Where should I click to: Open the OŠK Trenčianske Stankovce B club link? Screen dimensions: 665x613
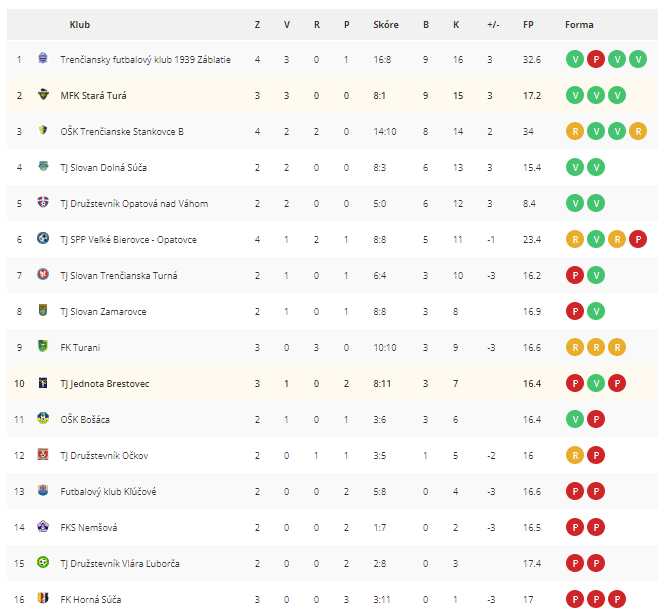(x=122, y=132)
